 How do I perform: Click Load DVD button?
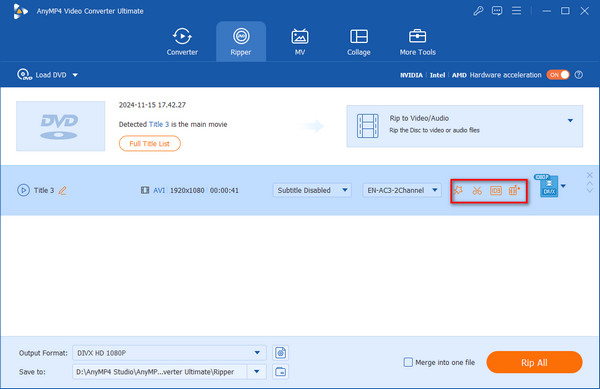42,75
